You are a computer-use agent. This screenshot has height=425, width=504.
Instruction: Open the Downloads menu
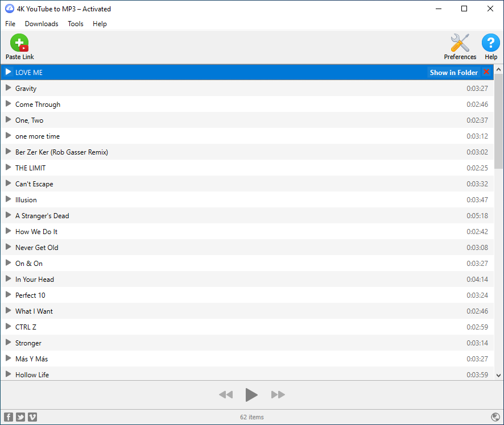pyautogui.click(x=42, y=24)
